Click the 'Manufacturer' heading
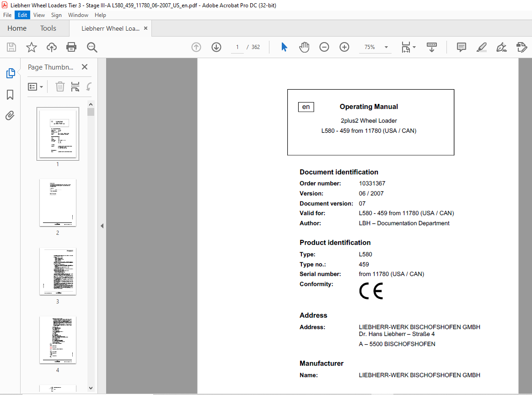532x395 pixels. (x=322, y=363)
